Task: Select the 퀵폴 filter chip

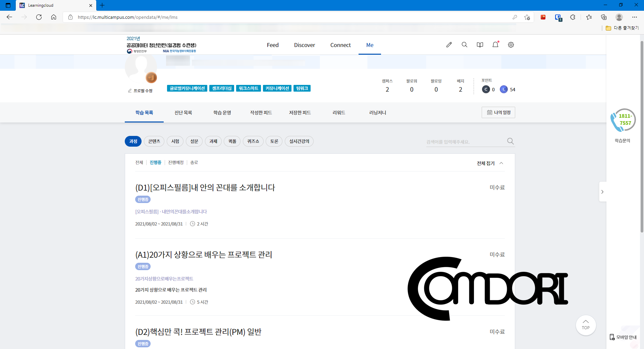Action: point(232,141)
